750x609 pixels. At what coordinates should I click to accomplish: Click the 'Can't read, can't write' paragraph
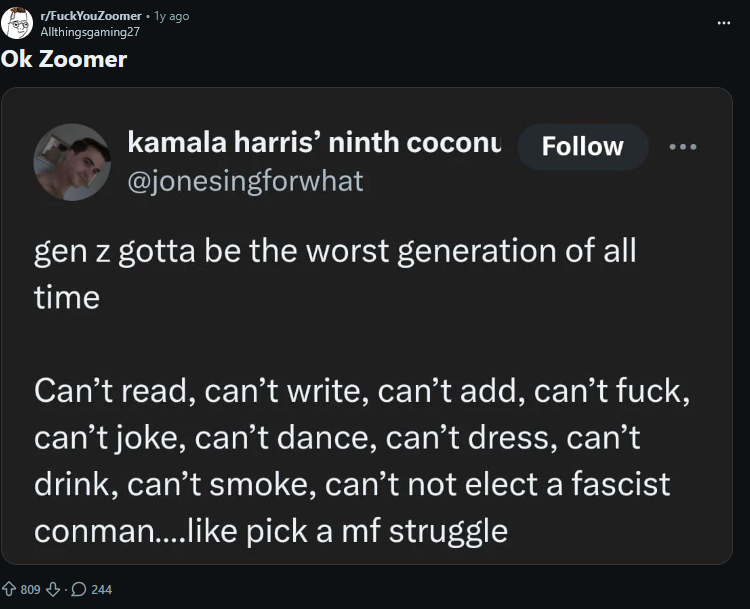click(360, 437)
